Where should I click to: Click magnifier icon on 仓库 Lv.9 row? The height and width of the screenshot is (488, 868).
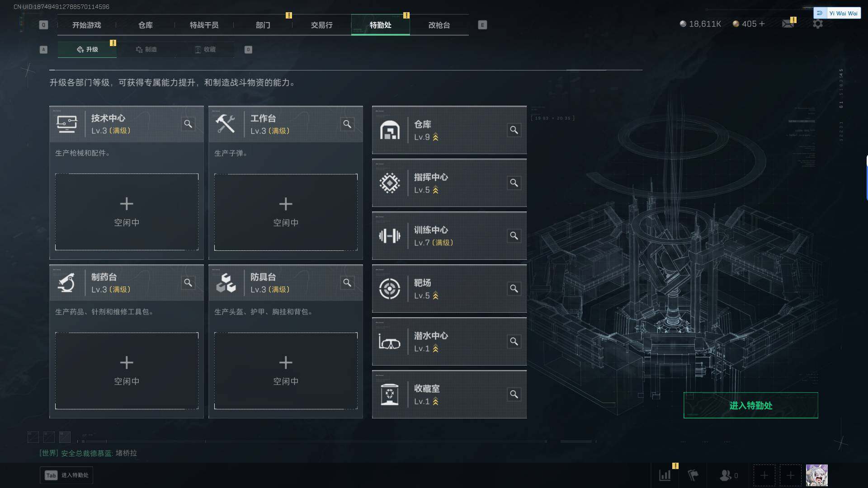pyautogui.click(x=514, y=130)
